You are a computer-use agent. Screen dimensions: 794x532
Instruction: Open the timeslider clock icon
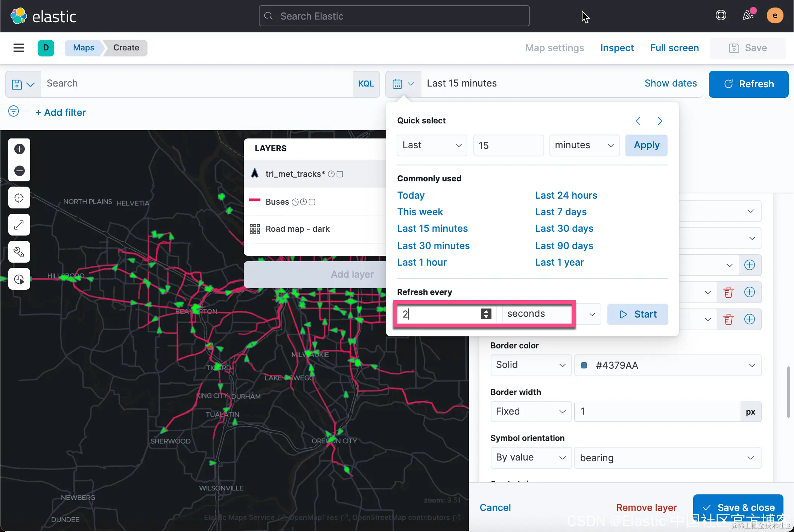pyautogui.click(x=19, y=279)
